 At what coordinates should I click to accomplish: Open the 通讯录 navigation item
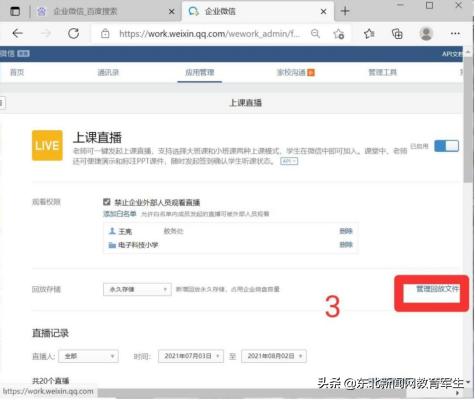[108, 72]
